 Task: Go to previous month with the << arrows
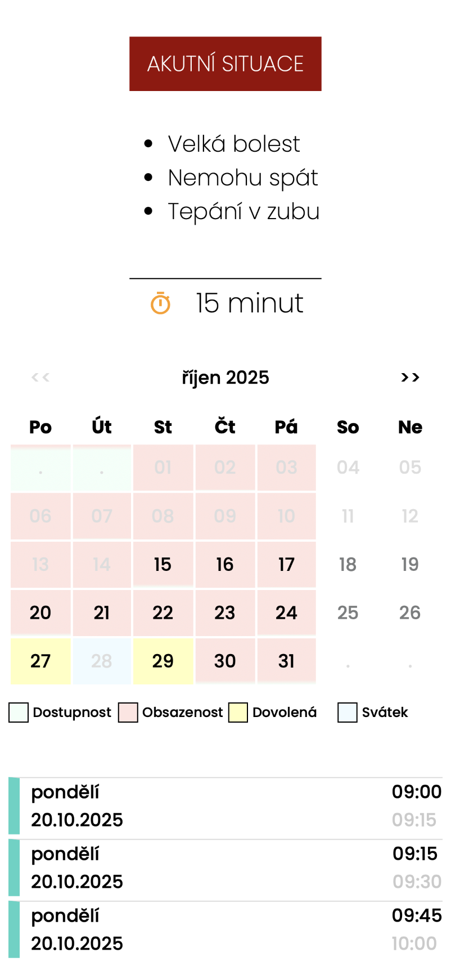point(40,377)
